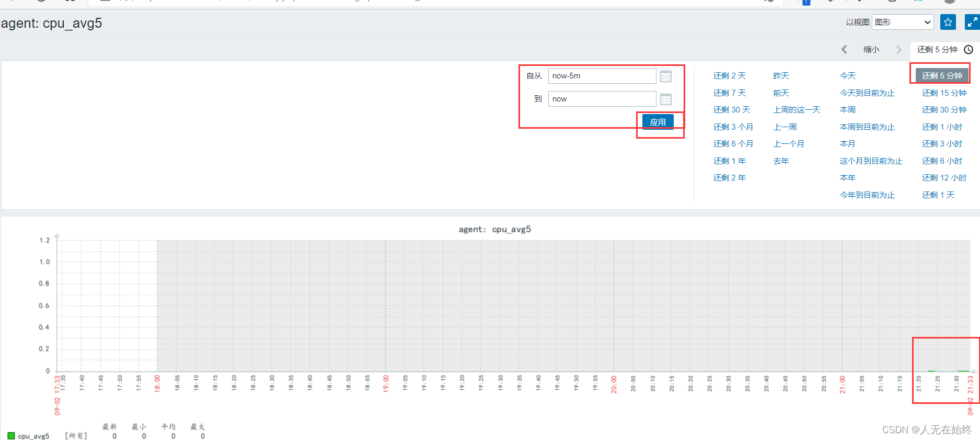
Task: Select 昨天 time range
Action: (x=781, y=76)
